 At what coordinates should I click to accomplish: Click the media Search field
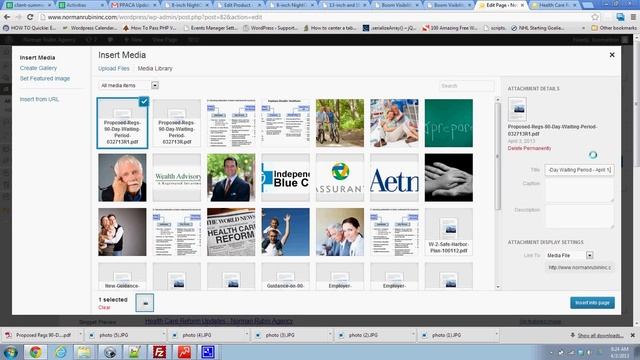point(467,86)
